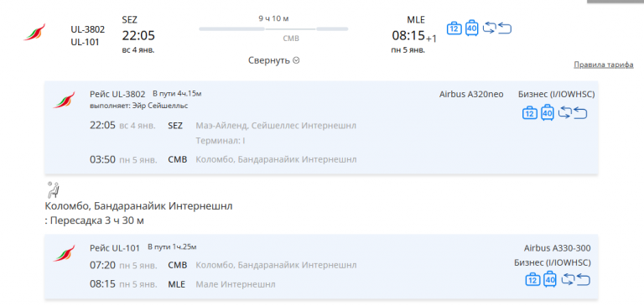This screenshot has width=644, height=306.
Task: Click the refund icon in UL-101 segment
Action: click(583, 280)
